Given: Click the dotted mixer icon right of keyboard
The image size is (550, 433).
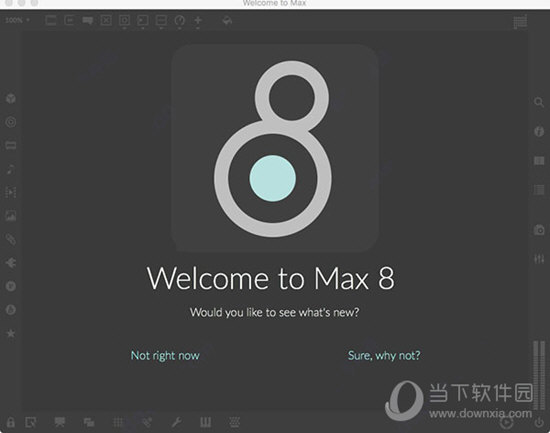Looking at the screenshot, I should (235, 422).
